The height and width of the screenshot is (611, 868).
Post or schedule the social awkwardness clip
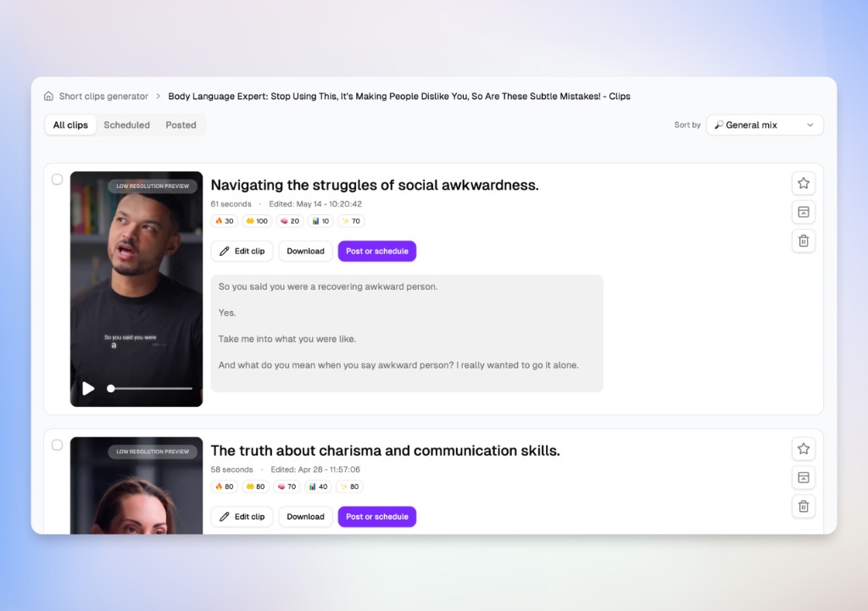tap(377, 251)
